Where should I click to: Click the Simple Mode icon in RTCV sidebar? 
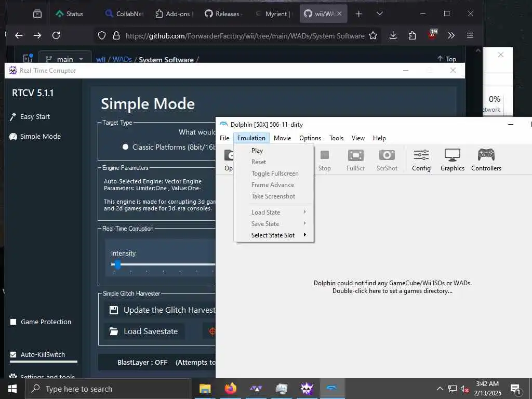click(x=13, y=137)
